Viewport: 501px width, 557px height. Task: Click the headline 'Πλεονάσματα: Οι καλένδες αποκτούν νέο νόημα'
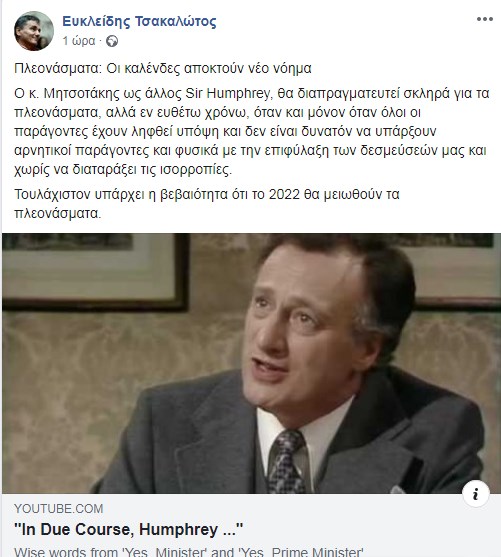click(x=163, y=68)
